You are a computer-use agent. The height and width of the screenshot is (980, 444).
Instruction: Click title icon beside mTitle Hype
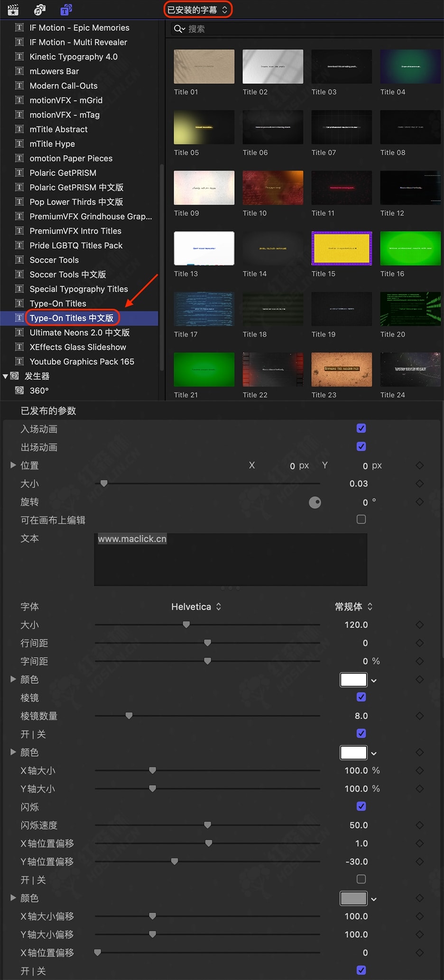(x=19, y=144)
